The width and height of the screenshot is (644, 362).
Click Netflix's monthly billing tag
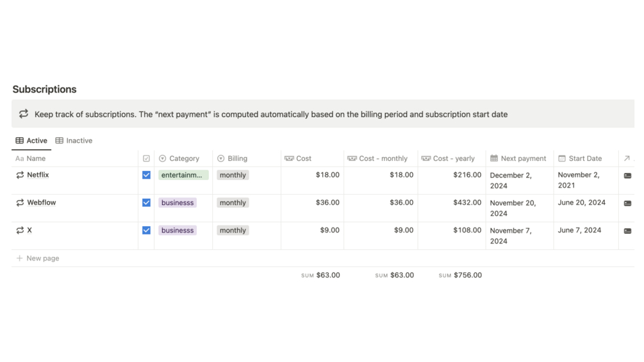[233, 175]
